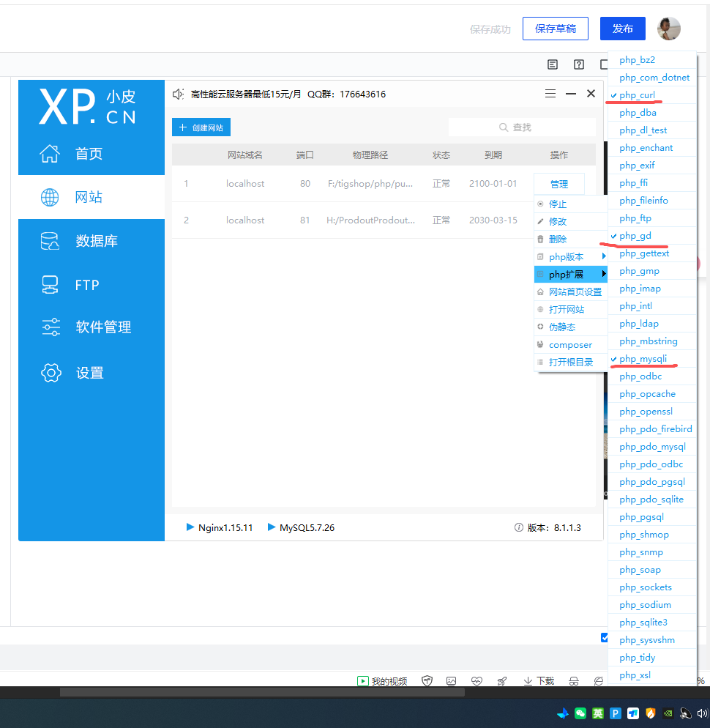Disable the checked php_curl extension

pyautogui.click(x=637, y=95)
